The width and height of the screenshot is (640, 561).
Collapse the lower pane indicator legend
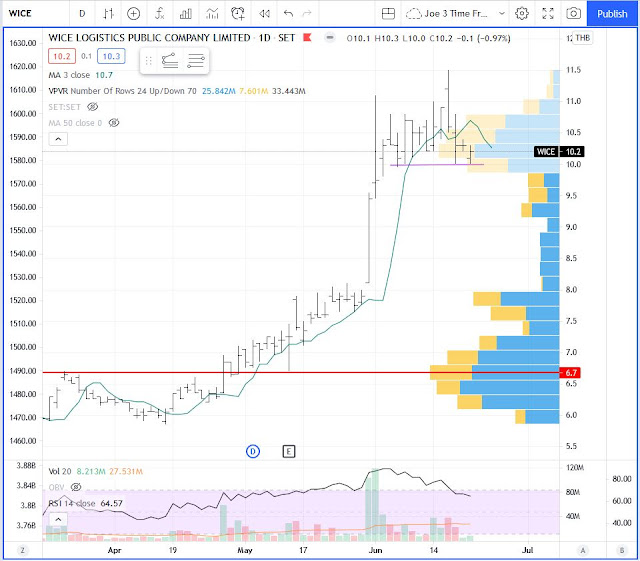58,519
